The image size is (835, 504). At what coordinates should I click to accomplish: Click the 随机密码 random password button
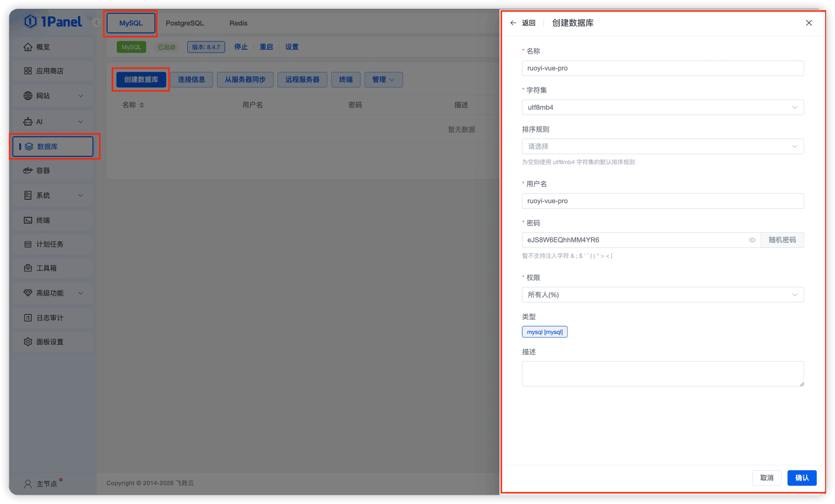click(x=782, y=240)
